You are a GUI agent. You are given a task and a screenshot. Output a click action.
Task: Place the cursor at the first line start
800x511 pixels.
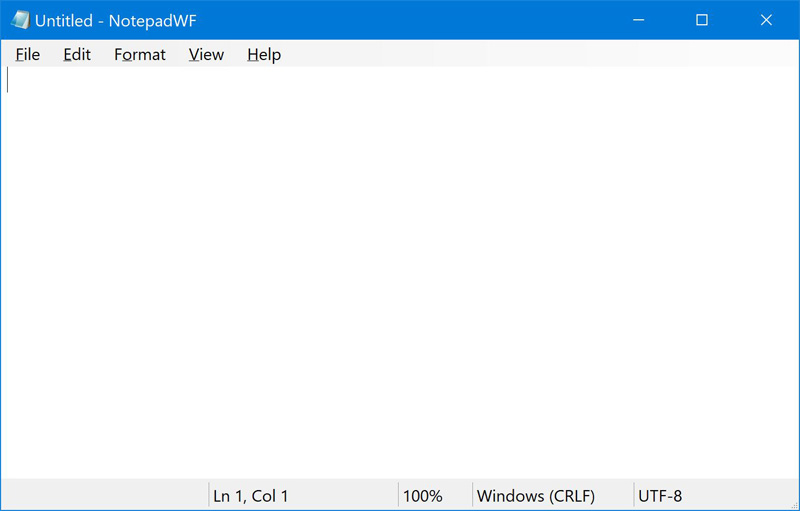point(9,80)
